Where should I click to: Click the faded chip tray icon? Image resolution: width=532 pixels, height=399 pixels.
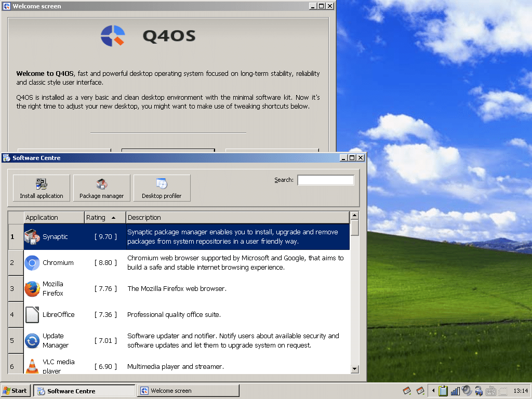pyautogui.click(x=502, y=391)
